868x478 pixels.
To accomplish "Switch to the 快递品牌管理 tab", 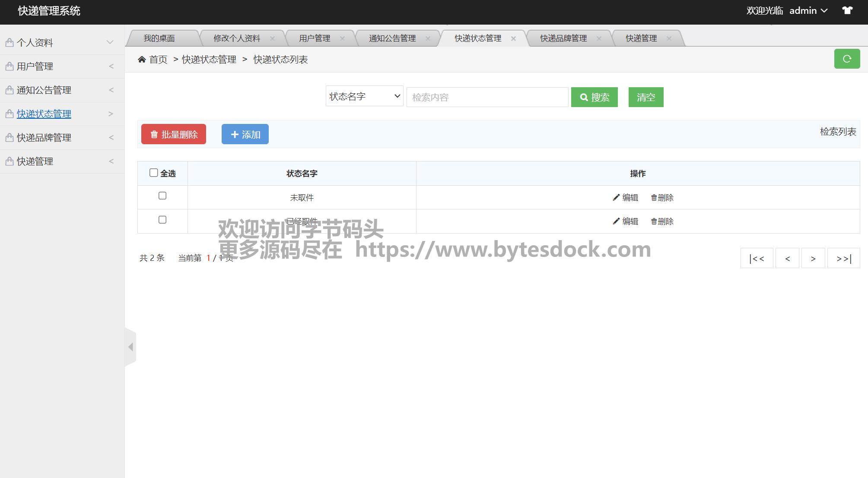I will coord(563,38).
